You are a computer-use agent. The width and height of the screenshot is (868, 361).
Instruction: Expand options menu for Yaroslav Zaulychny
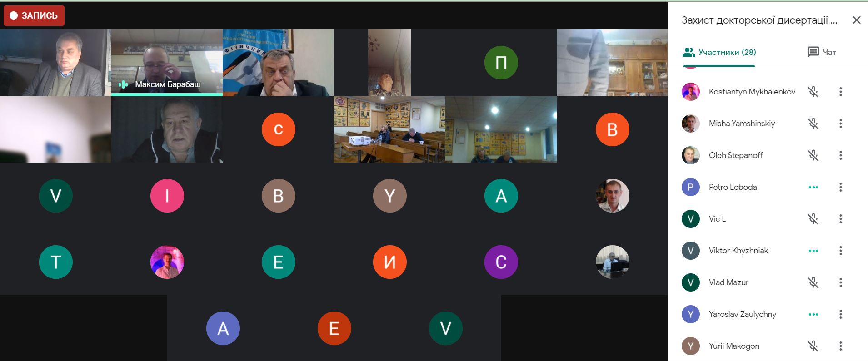(840, 314)
